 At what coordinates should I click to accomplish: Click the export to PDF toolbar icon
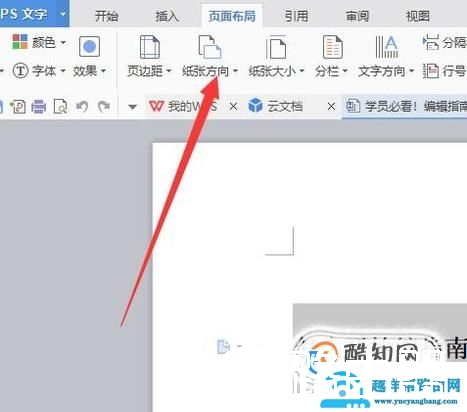click(18, 107)
